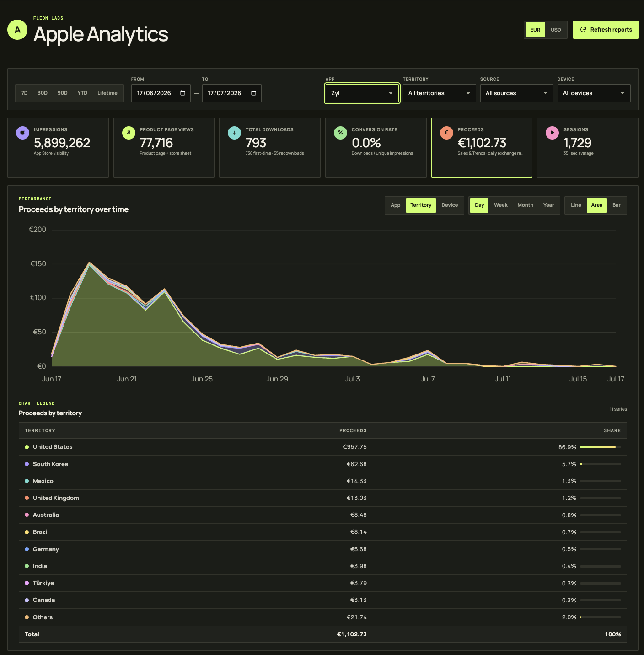Set chart style to Bar
The width and height of the screenshot is (644, 655).
(617, 205)
